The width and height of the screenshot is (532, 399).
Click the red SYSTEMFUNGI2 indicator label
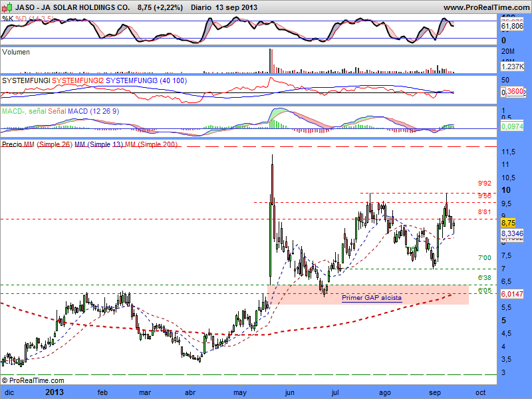78,80
